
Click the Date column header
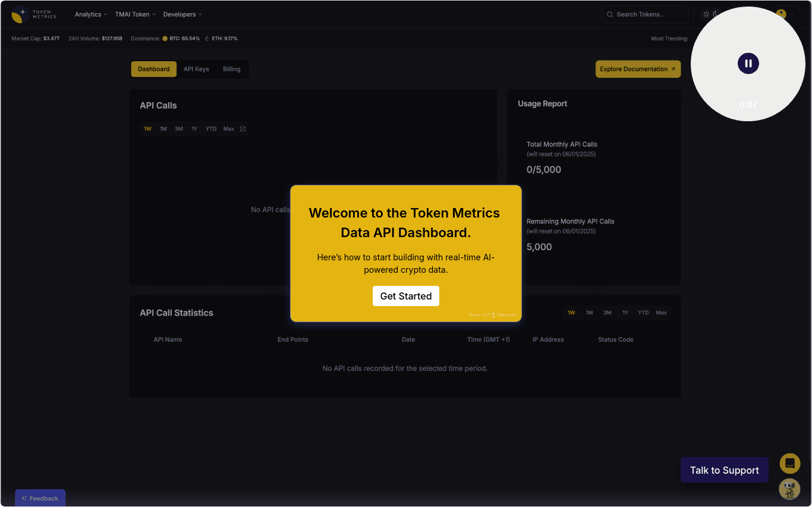(408, 339)
